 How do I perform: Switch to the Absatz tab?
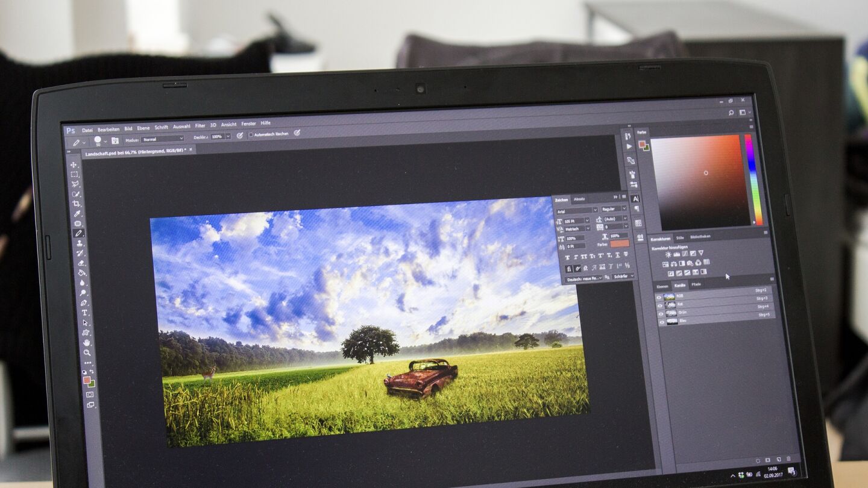pos(579,199)
